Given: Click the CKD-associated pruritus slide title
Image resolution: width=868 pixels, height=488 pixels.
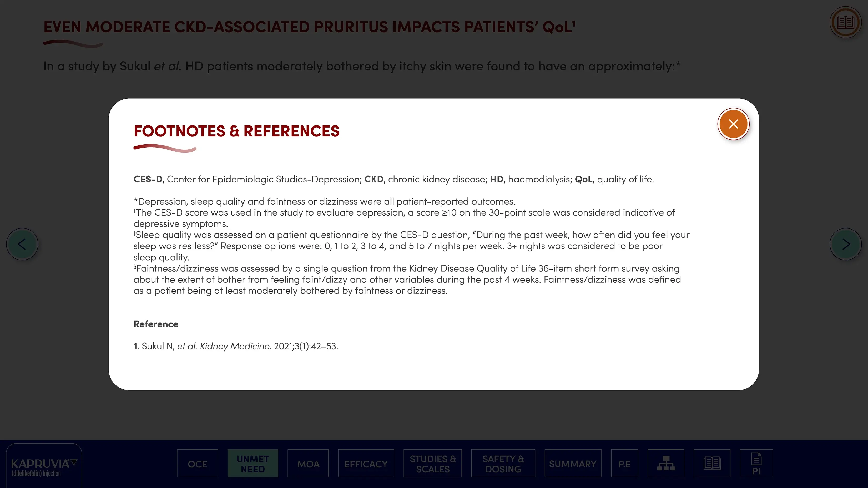Looking at the screenshot, I should click(309, 27).
